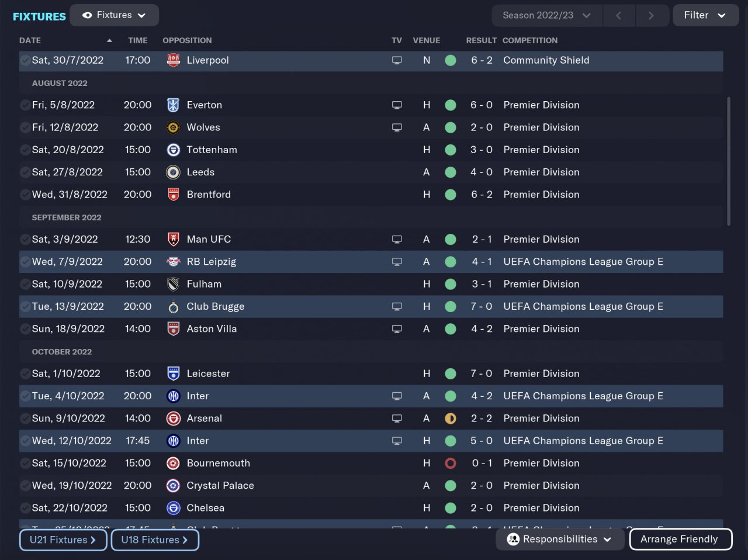Expand the Season 2022/23 selector
748x560 pixels.
click(x=546, y=15)
